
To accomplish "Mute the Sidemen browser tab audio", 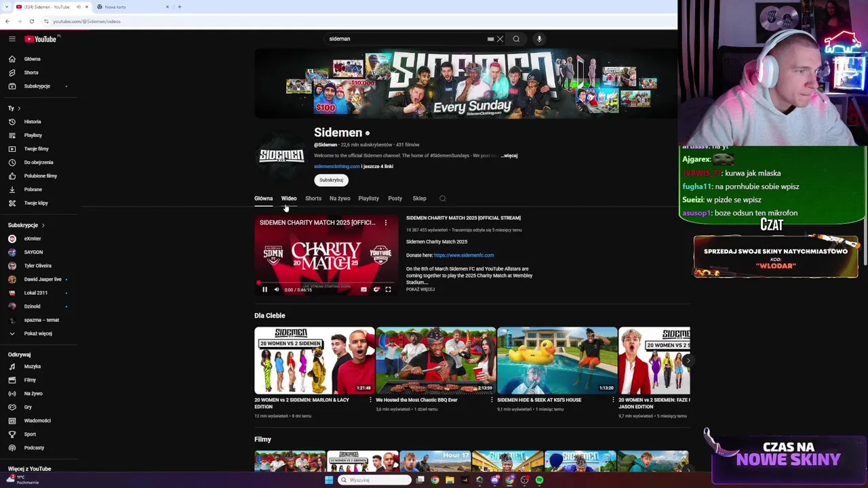I will tap(79, 7).
